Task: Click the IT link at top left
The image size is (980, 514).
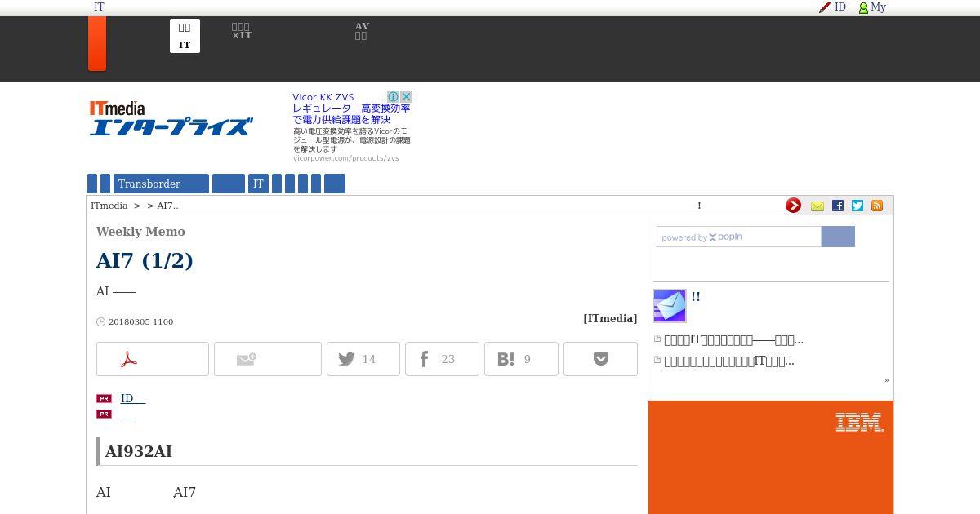Action: click(99, 7)
